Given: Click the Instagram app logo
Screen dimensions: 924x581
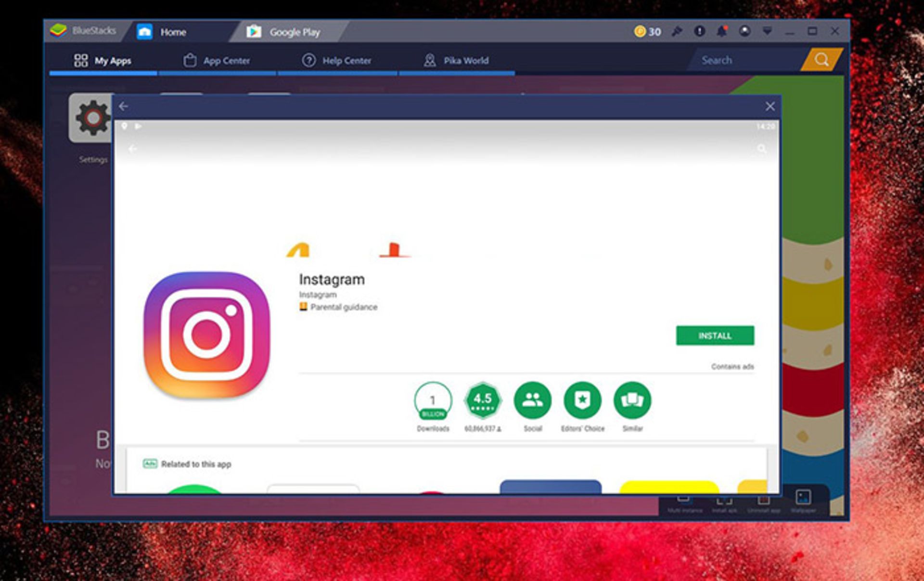Looking at the screenshot, I should [207, 335].
